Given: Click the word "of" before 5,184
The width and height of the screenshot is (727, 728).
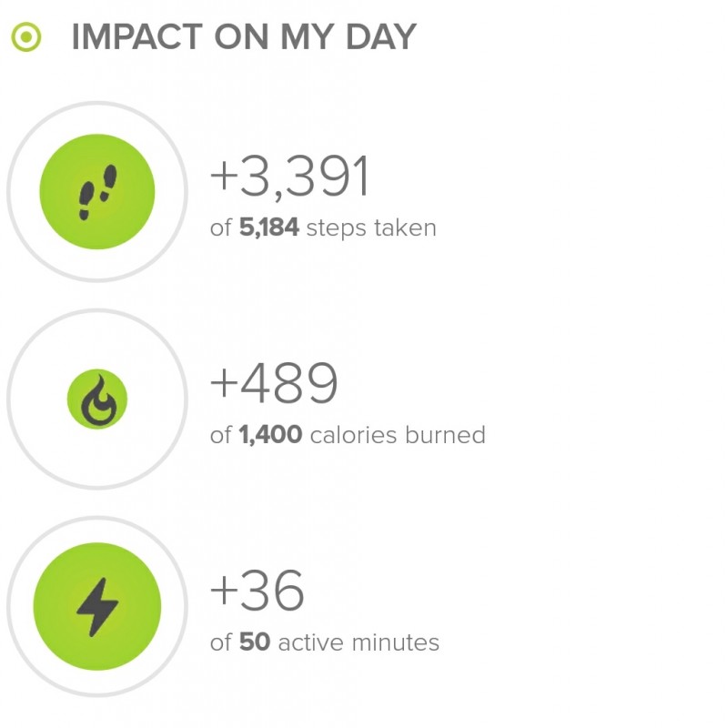Looking at the screenshot, I should 221,227.
